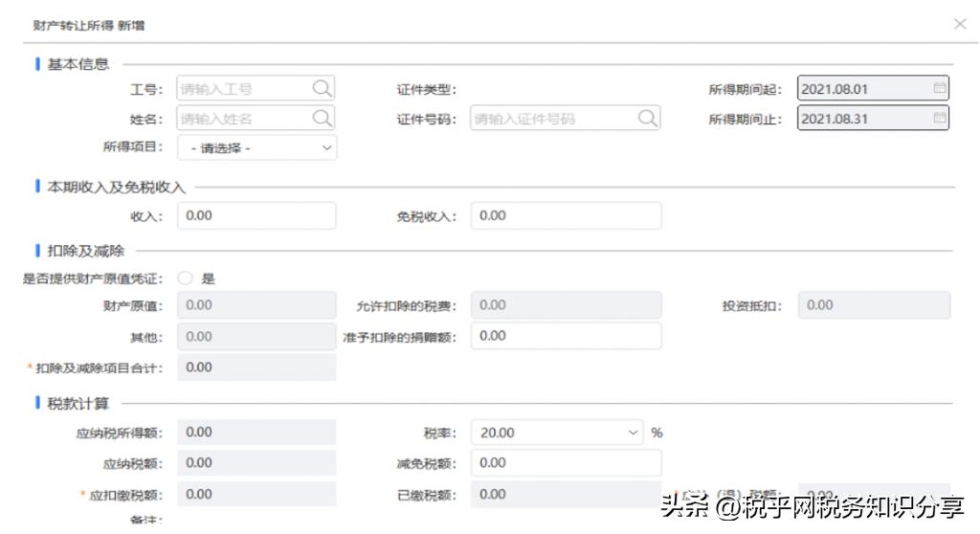980x534 pixels.
Task: Click the 基本信息 section heading
Action: (x=78, y=64)
